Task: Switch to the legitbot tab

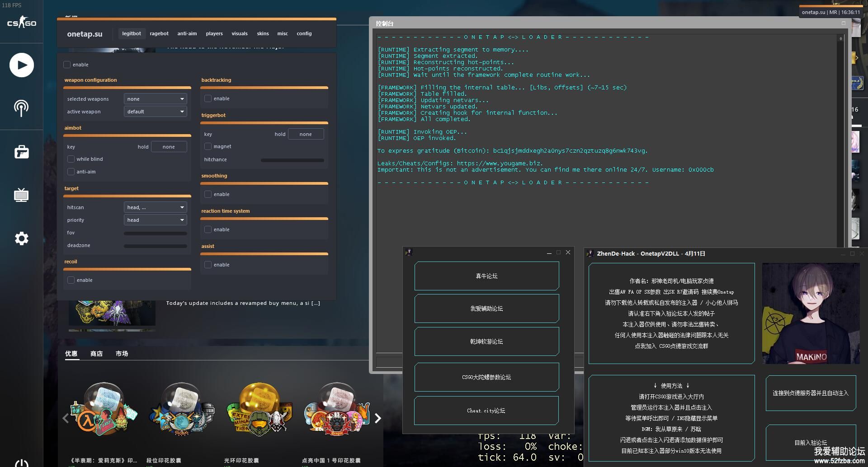Action: click(x=132, y=33)
